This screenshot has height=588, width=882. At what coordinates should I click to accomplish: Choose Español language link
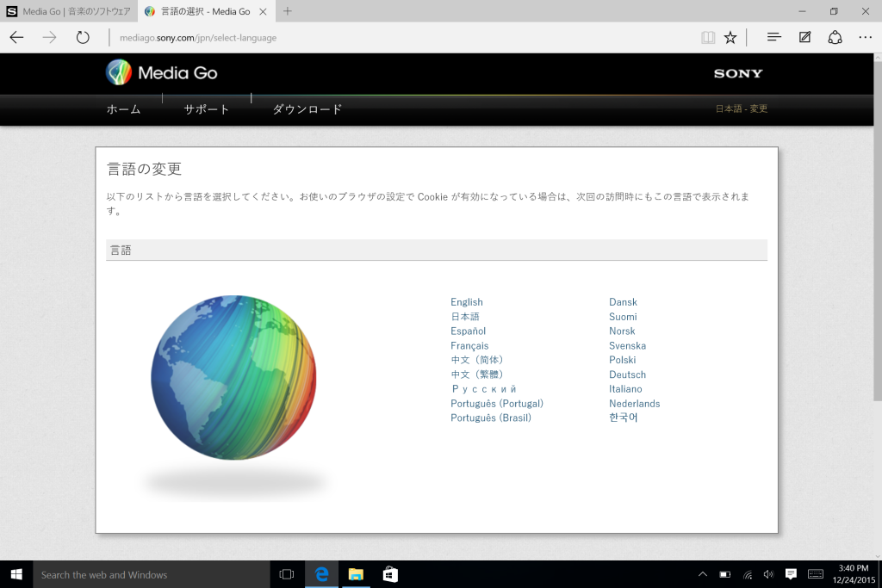click(x=468, y=331)
